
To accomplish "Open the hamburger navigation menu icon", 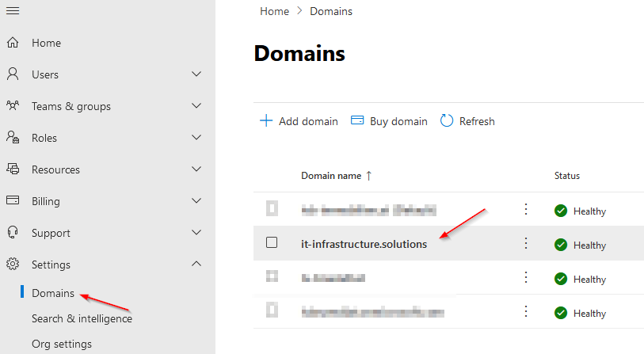I will point(13,10).
